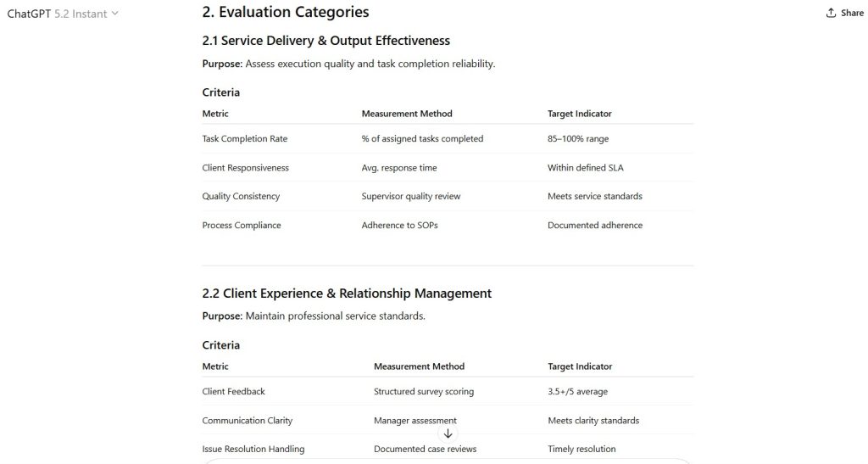Select the "2.1 Service Delivery & Output Effectiveness" heading
The image size is (868, 464).
(x=325, y=41)
